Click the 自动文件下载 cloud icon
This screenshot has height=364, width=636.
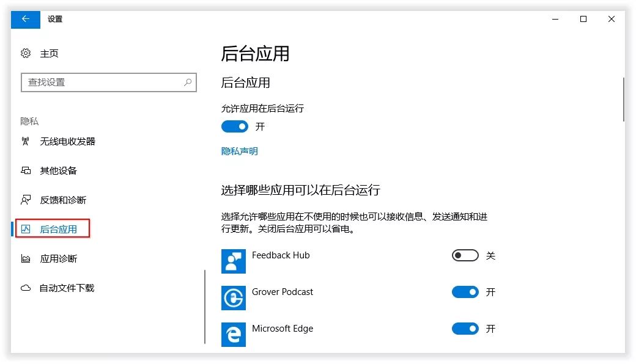pyautogui.click(x=26, y=288)
